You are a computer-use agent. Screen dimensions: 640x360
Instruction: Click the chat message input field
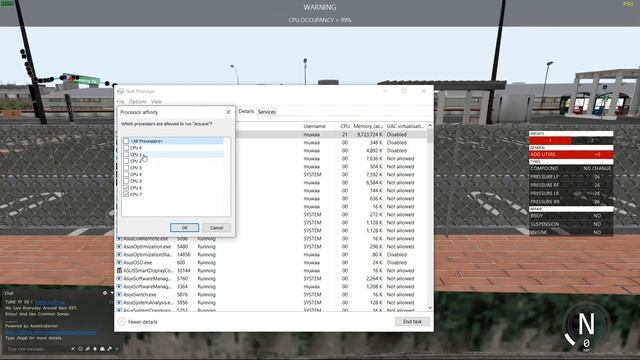[38, 349]
